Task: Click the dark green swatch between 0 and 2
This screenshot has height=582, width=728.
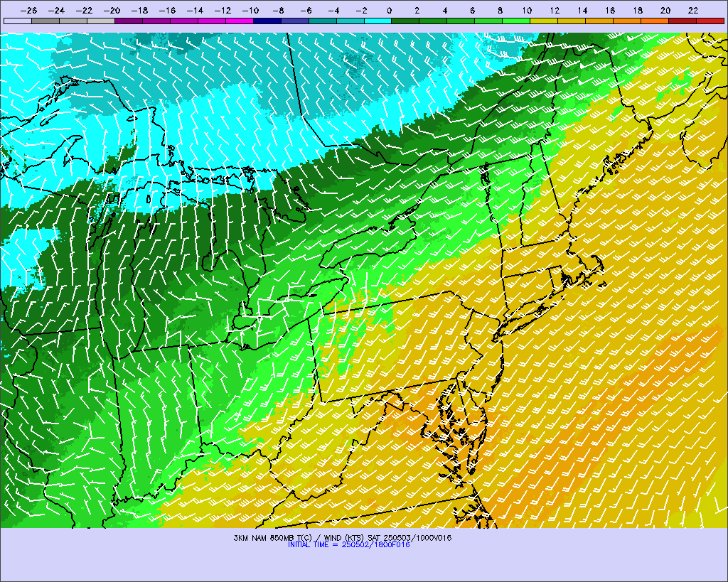Action: click(x=406, y=21)
